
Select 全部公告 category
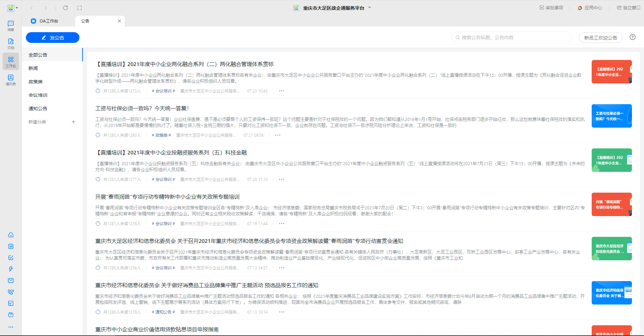[x=52, y=55]
